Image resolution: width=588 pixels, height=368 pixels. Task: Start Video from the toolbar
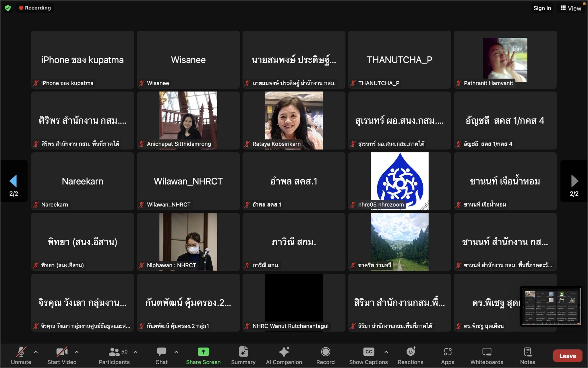62,355
